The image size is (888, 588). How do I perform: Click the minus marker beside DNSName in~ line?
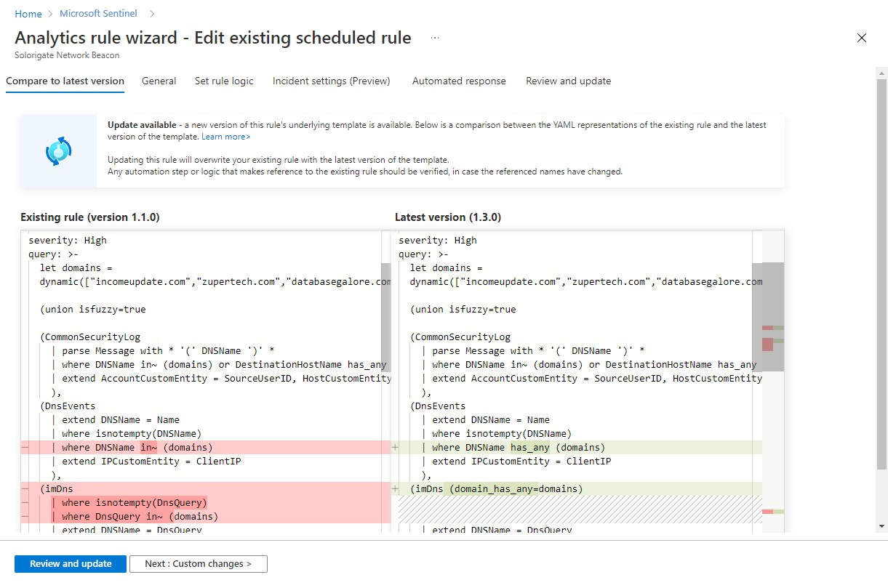[x=25, y=448]
